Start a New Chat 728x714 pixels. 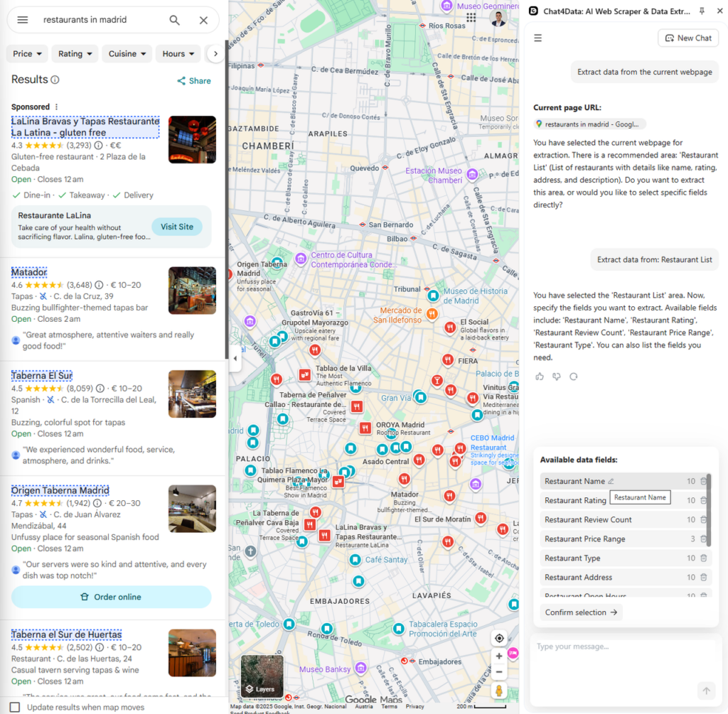(687, 38)
